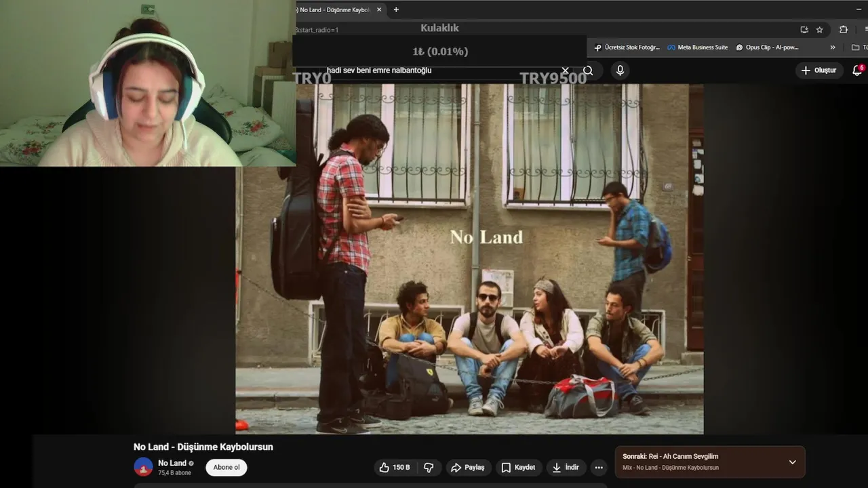
Task: Click the install app icon in address bar
Action: tap(804, 30)
